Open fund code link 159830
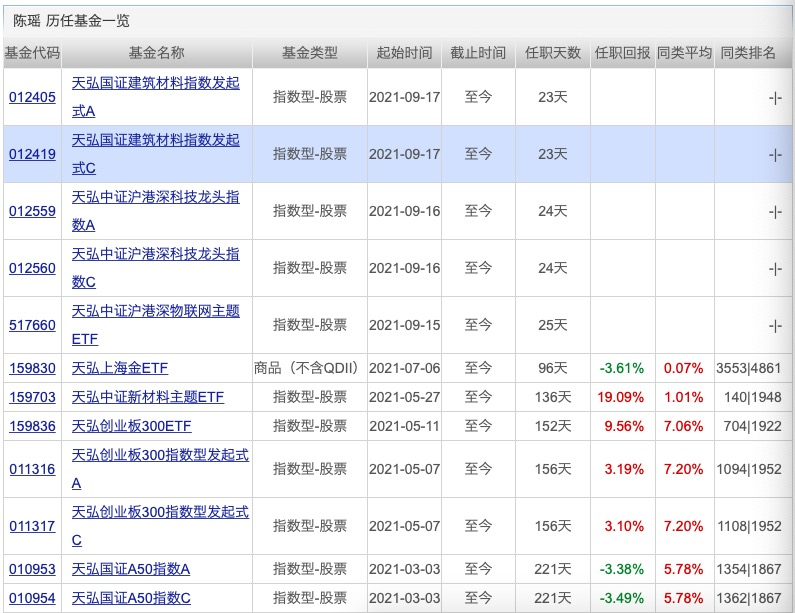 (x=32, y=368)
